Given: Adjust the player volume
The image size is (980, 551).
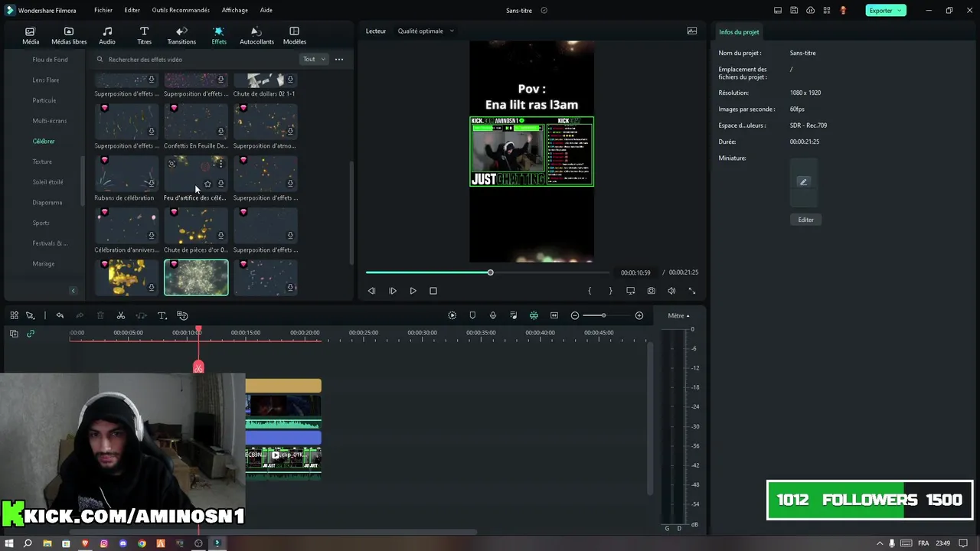Looking at the screenshot, I should pos(671,291).
